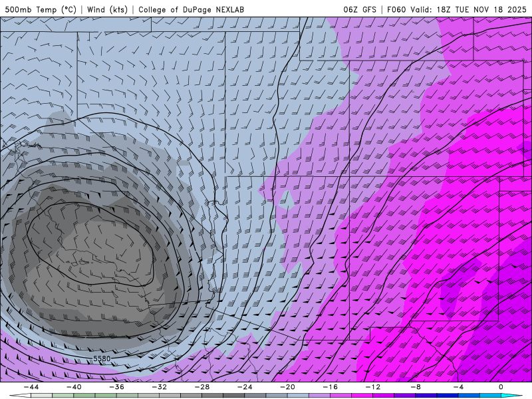Click the "06Z GFS" model run label
The image size is (532, 399).
pyautogui.click(x=360, y=9)
